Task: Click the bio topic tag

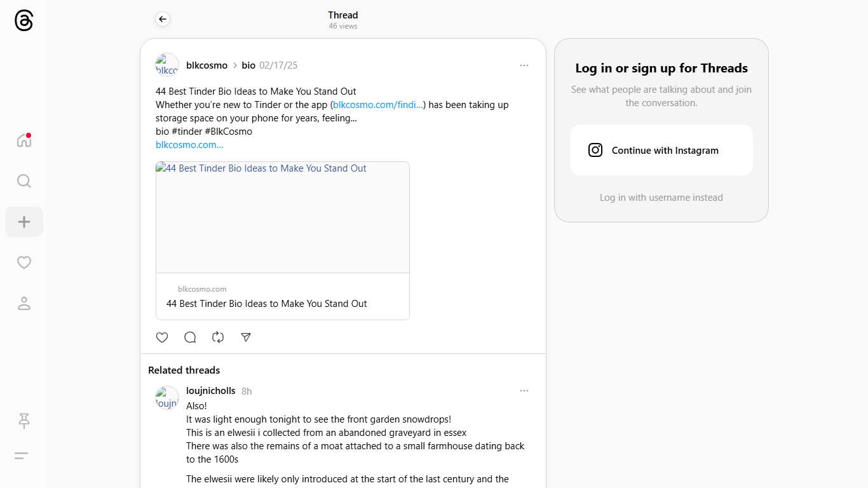Action: 248,65
